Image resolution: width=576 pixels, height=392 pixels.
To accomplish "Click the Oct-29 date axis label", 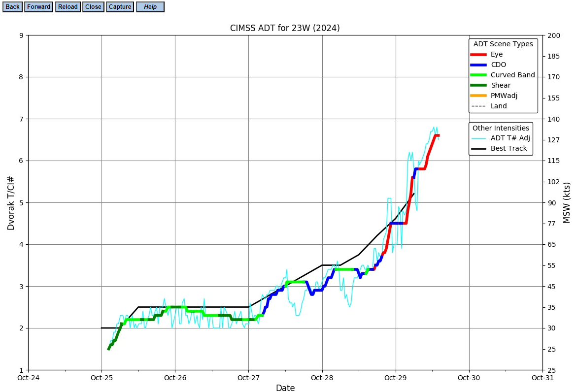I will [396, 378].
